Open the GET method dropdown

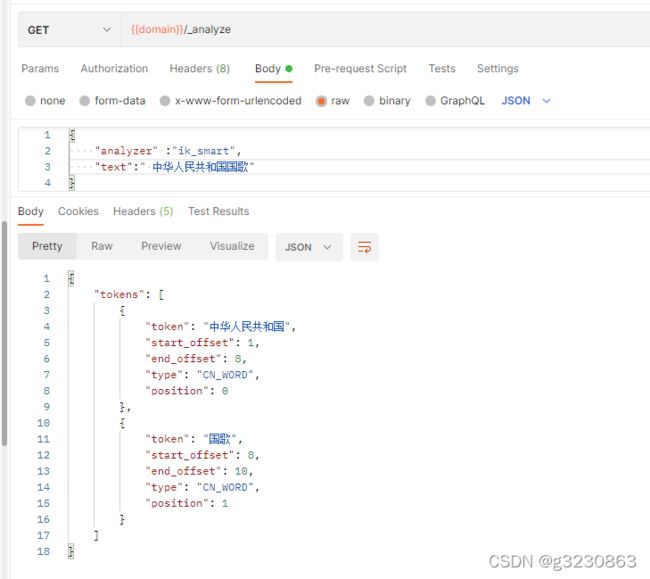pos(69,30)
